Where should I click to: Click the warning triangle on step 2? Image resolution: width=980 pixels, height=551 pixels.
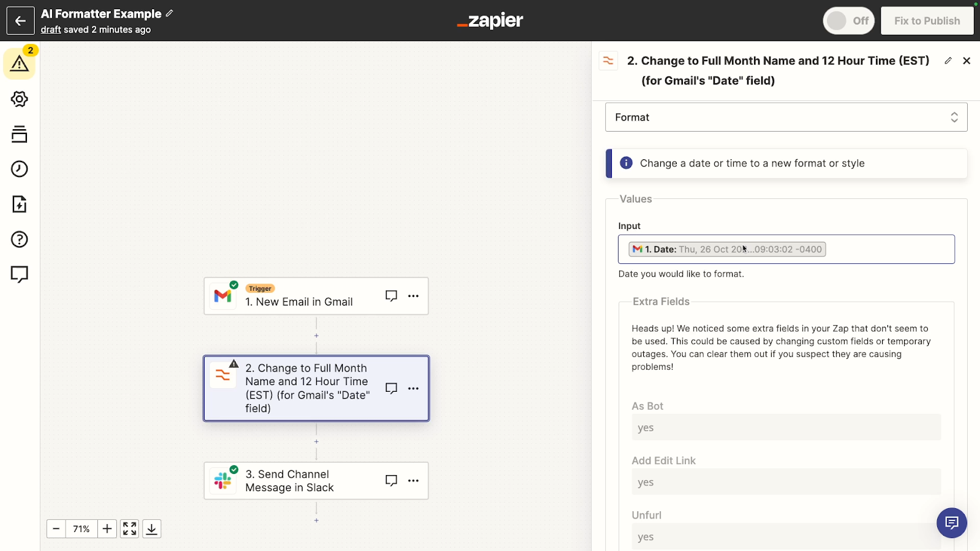(234, 364)
